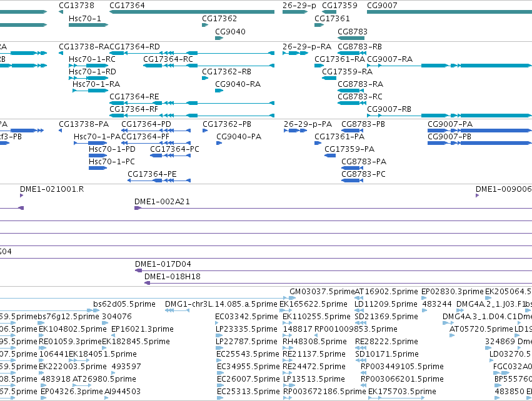Select transcript label CG17364-RD
The width and height of the screenshot is (532, 401).
[x=134, y=46]
